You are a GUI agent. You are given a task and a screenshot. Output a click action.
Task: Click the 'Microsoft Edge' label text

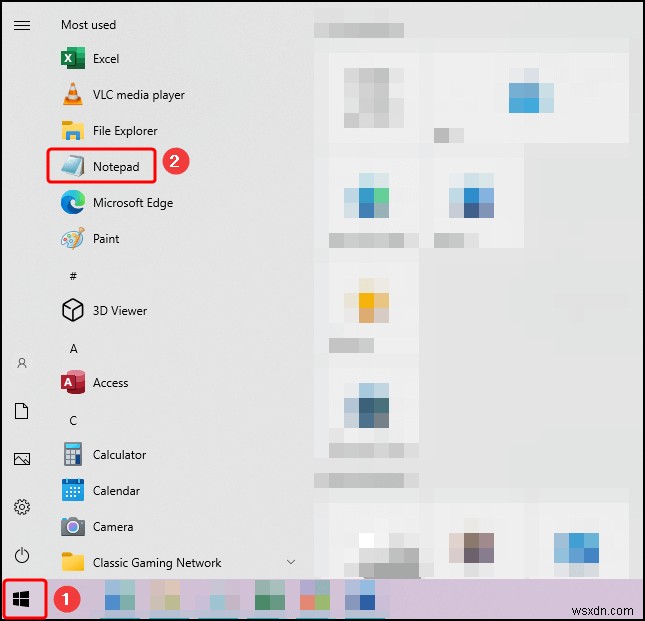point(133,203)
